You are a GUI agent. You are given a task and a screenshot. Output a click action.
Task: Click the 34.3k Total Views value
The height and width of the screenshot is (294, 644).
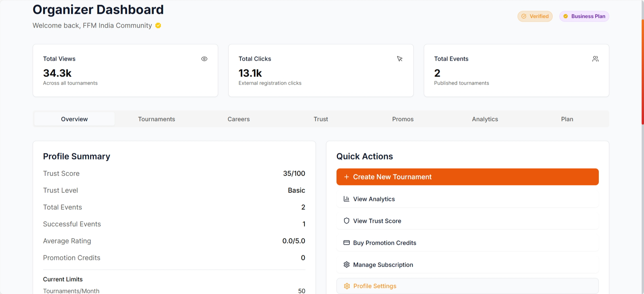coord(57,73)
